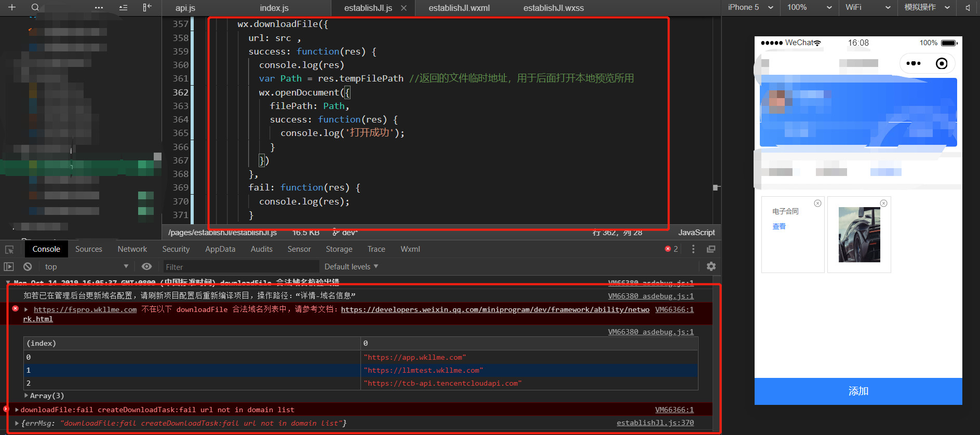980x435 pixels.
Task: Expand the fspro.wkllme.com error triangle
Action: point(26,309)
